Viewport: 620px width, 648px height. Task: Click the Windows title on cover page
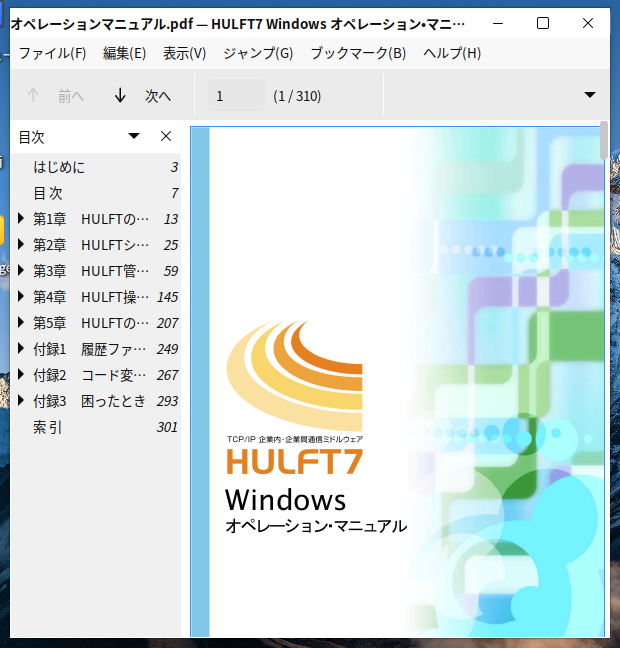click(x=285, y=500)
